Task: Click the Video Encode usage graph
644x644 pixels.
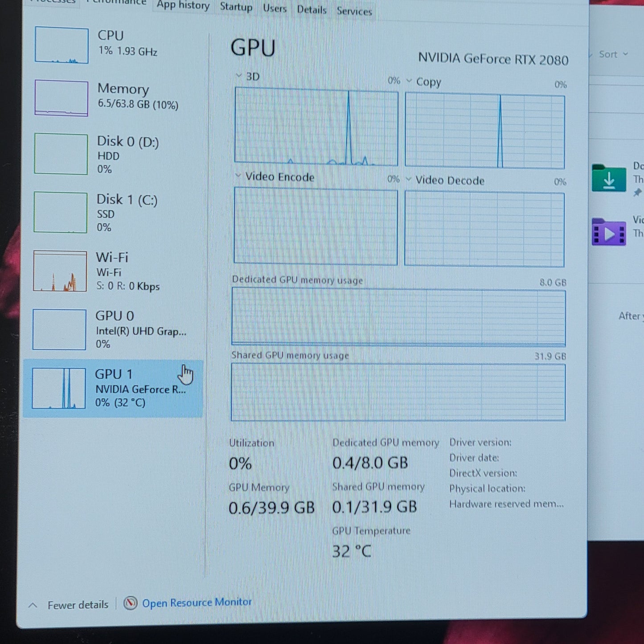Action: pyautogui.click(x=316, y=226)
